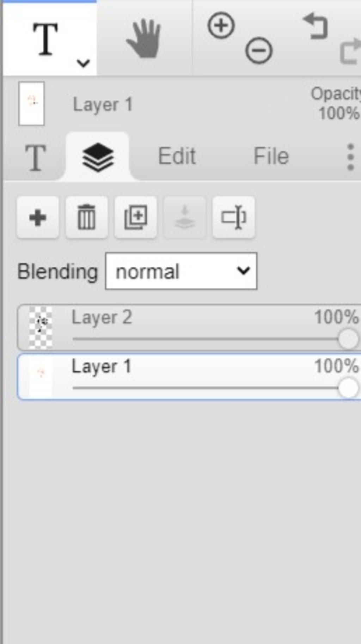
Task: Select the Text tool in the toolbar
Action: click(45, 39)
